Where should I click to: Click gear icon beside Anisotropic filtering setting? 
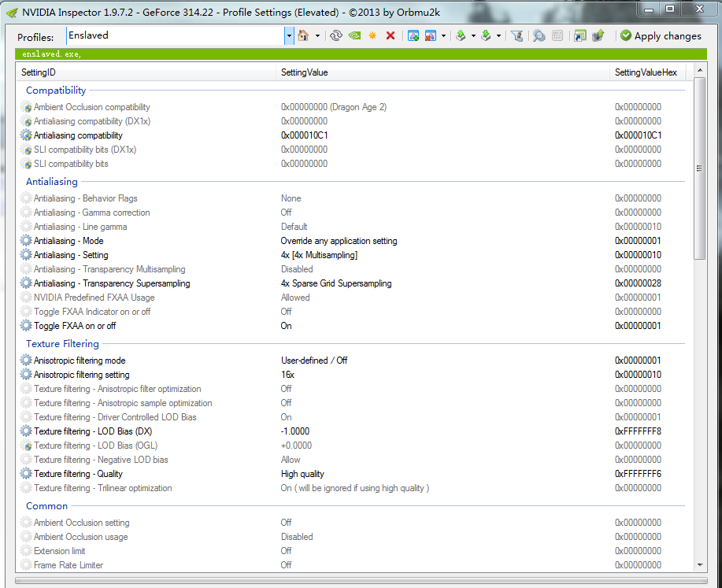[x=26, y=375]
